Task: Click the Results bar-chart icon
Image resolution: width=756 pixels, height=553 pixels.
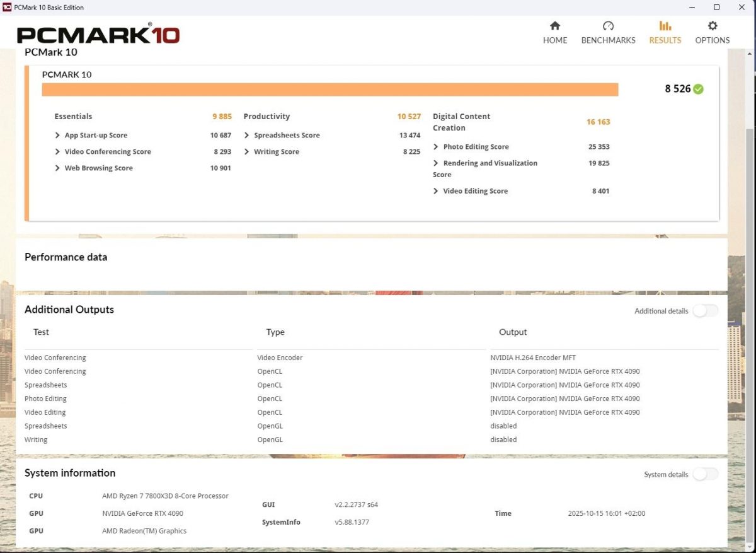Action: point(665,25)
